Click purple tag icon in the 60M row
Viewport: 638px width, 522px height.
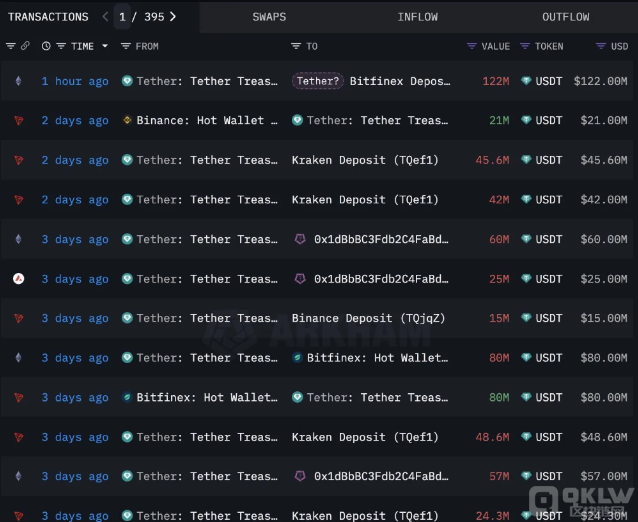click(298, 240)
